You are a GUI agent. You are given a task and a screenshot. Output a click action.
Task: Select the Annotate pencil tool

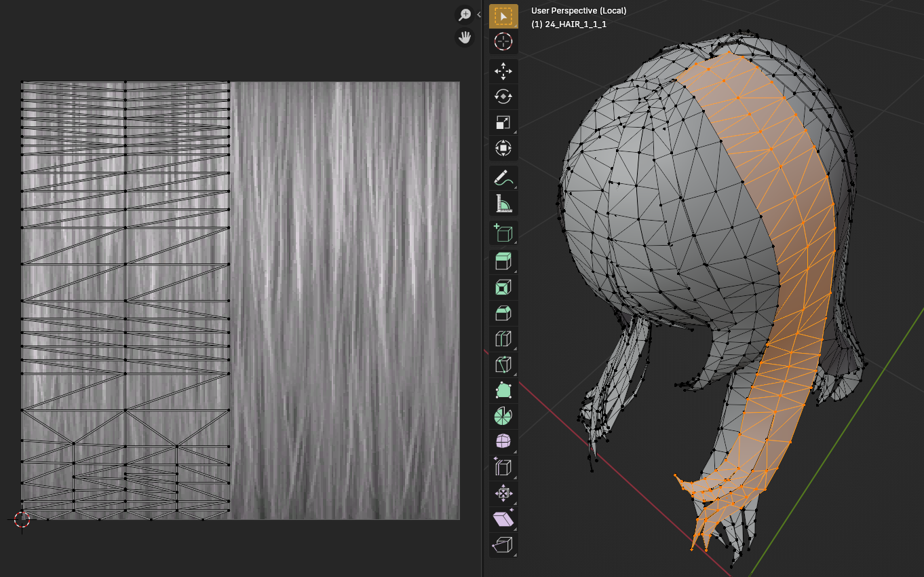(503, 178)
